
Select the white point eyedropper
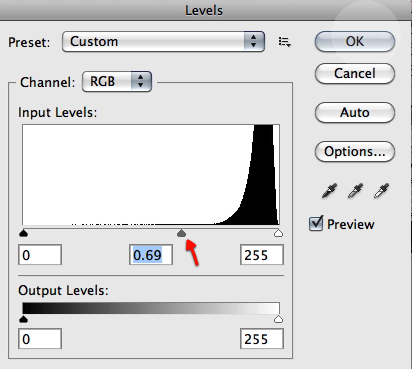click(381, 191)
